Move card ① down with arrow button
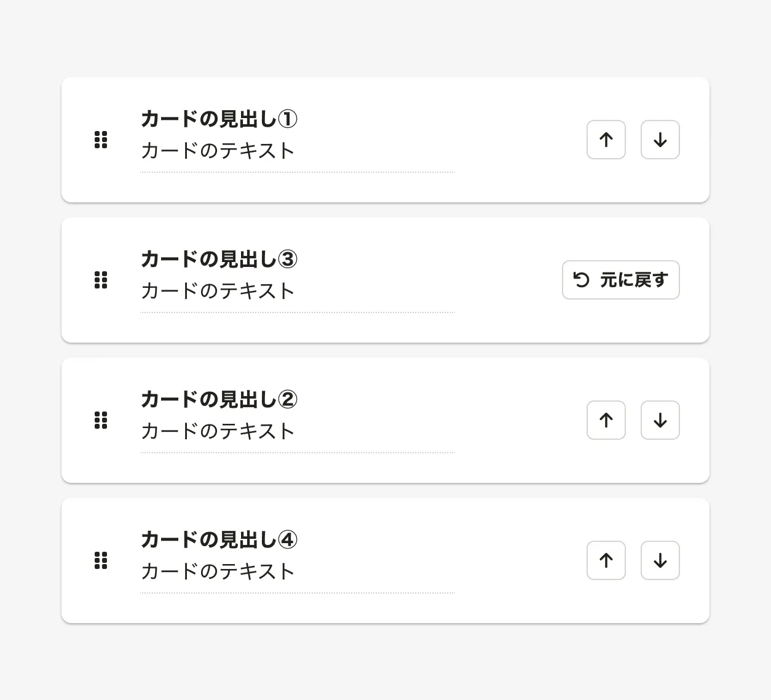The width and height of the screenshot is (771, 700). (x=660, y=140)
